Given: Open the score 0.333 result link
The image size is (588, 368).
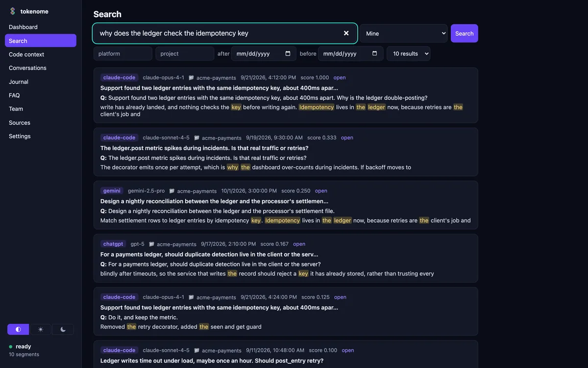Looking at the screenshot, I should coord(347,138).
